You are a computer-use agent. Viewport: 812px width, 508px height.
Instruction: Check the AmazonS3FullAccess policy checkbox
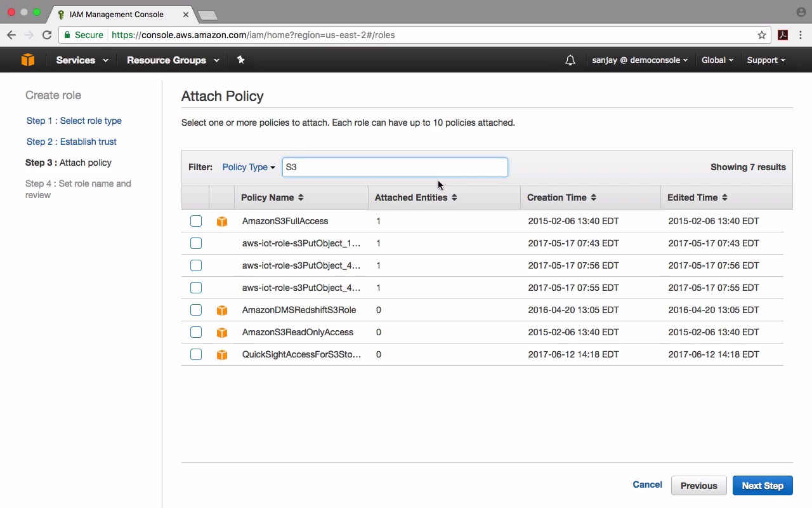196,221
